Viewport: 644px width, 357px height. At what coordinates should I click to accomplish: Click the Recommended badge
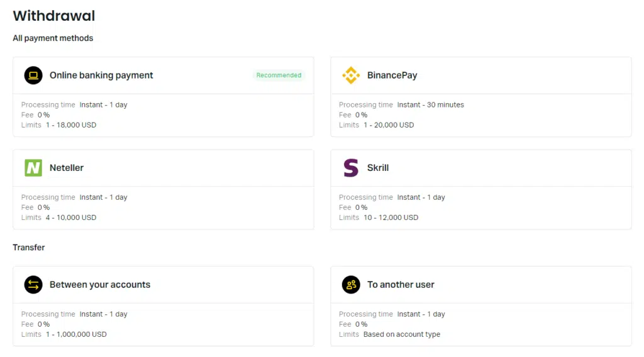tap(279, 75)
